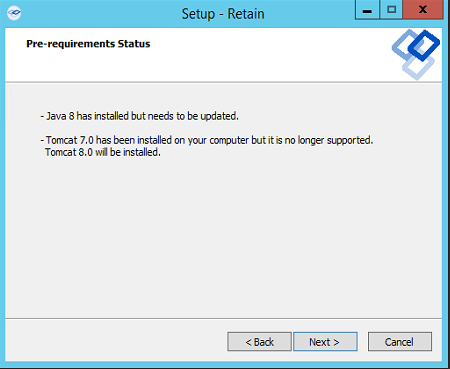Minimize the Setup - Retain window
This screenshot has width=450, height=369.
[x=367, y=10]
